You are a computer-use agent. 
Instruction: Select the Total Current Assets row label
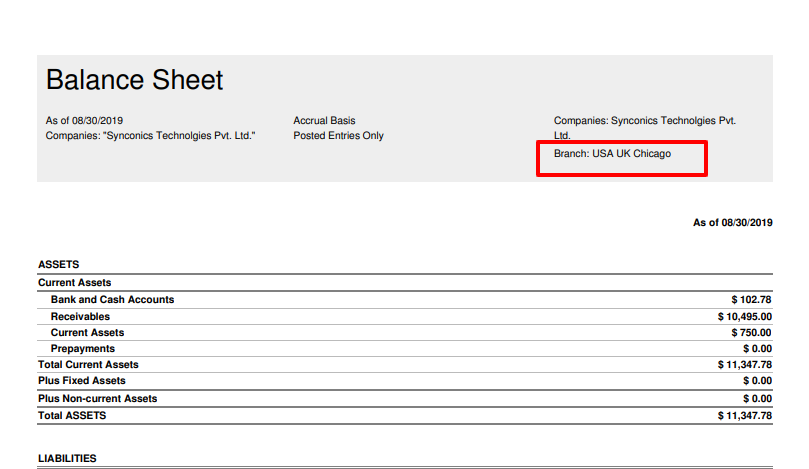(x=88, y=365)
